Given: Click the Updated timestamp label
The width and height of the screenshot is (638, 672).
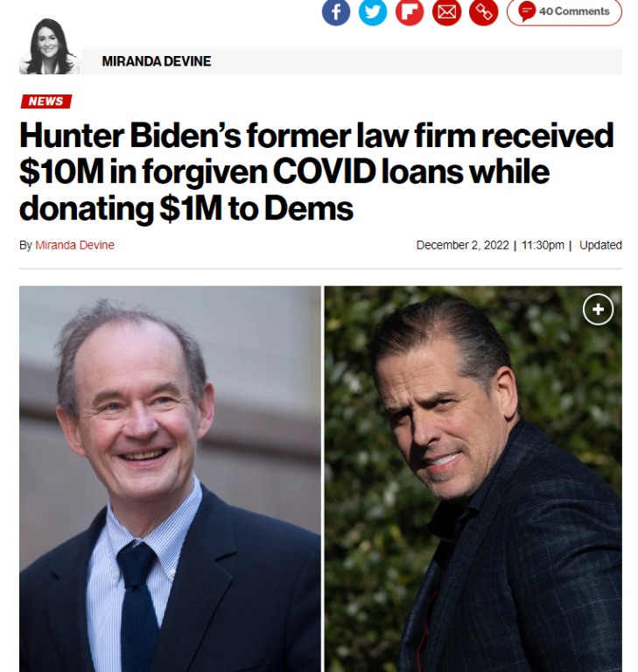Looking at the screenshot, I should coord(600,245).
